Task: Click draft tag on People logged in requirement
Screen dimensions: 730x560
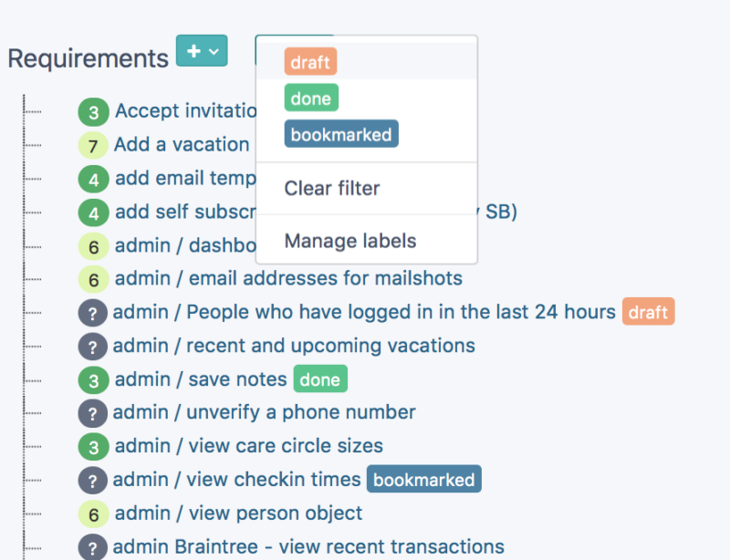Action: pos(648,312)
